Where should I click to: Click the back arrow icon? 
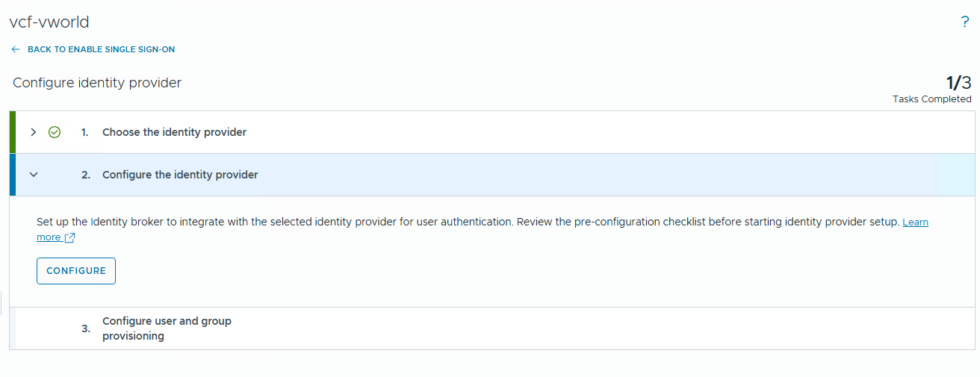pos(16,49)
